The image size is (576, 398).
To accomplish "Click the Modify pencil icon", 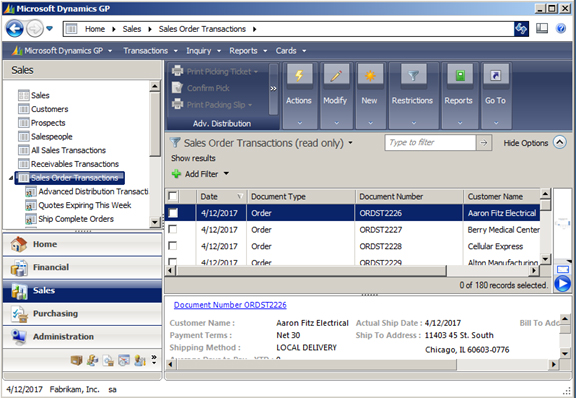I will click(336, 75).
